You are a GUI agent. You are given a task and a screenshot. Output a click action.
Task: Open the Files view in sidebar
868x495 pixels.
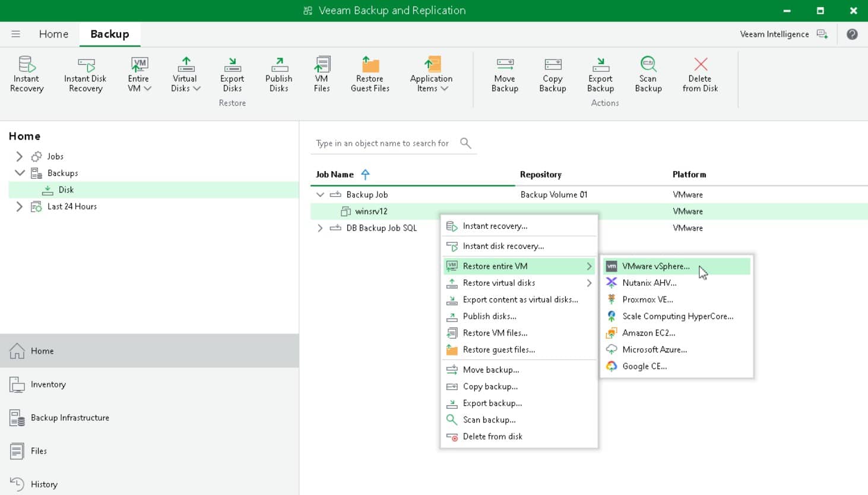pyautogui.click(x=150, y=451)
